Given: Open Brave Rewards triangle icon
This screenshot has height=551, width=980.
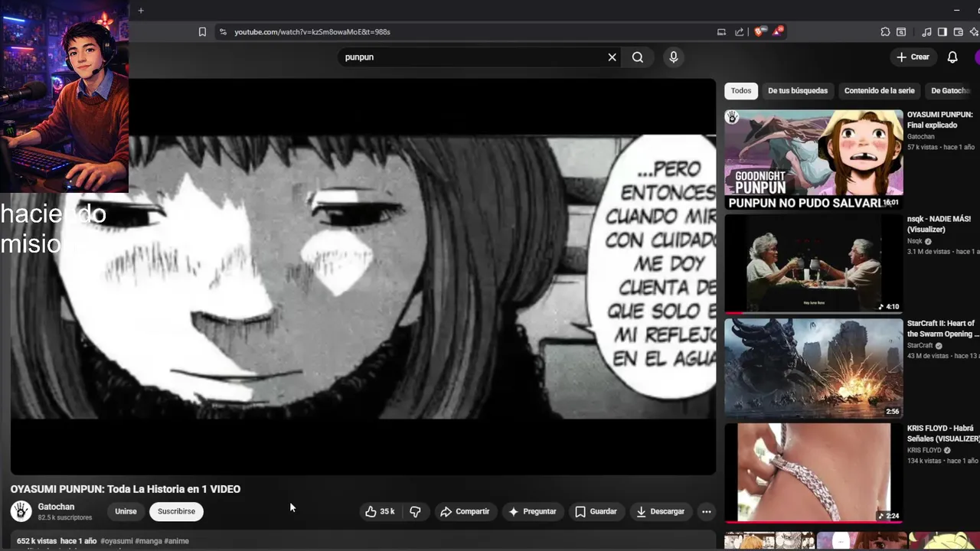Looking at the screenshot, I should (x=778, y=31).
